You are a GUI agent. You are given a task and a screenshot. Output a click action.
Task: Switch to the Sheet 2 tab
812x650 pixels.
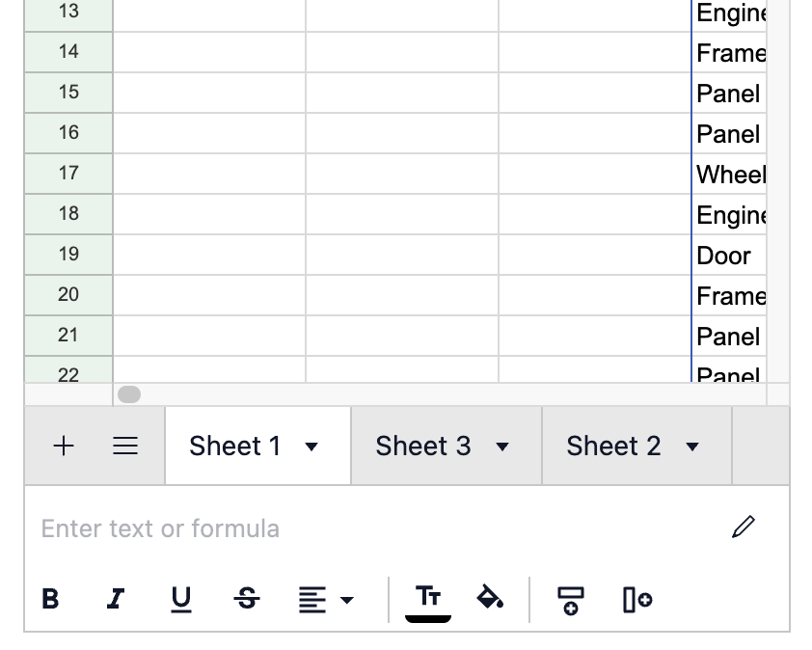pyautogui.click(x=613, y=446)
